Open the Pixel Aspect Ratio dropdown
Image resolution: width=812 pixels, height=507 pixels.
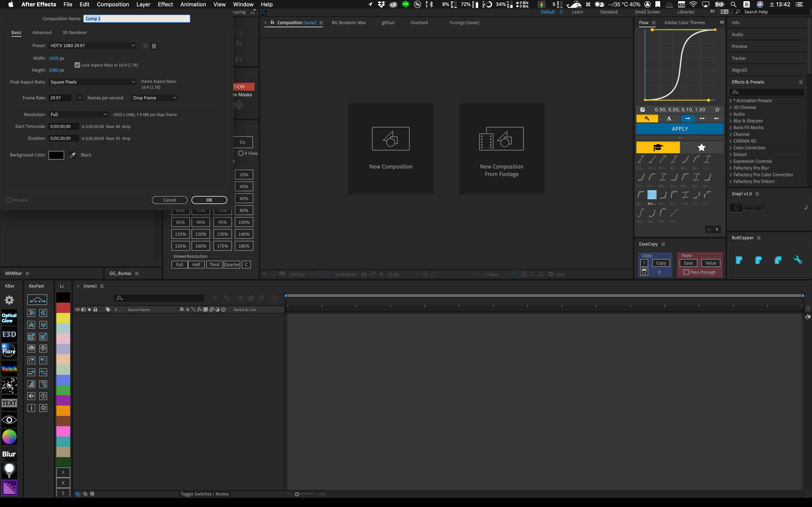pos(92,82)
